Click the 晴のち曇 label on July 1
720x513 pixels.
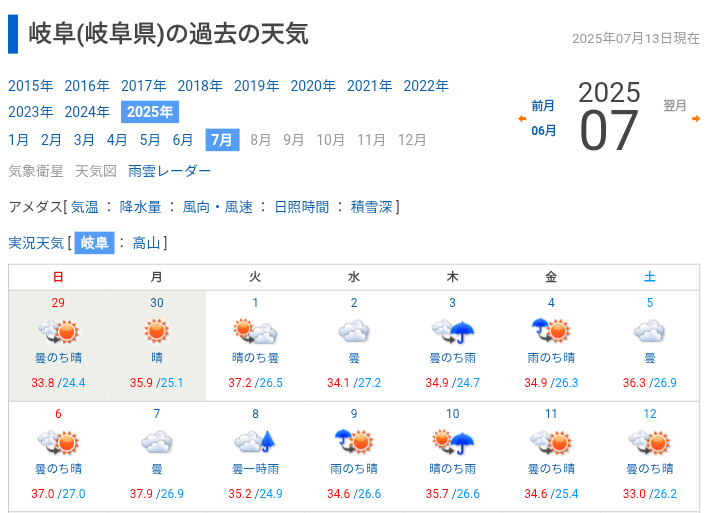[x=255, y=358]
